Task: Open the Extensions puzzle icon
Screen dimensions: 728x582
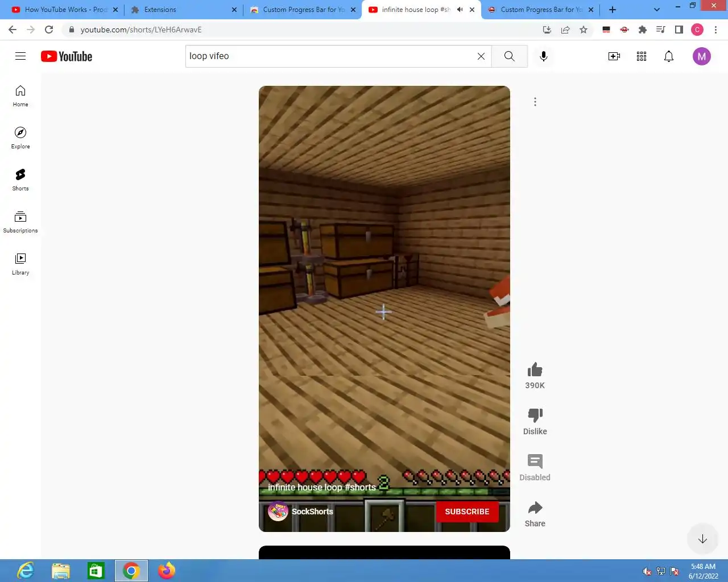Action: pos(643,30)
